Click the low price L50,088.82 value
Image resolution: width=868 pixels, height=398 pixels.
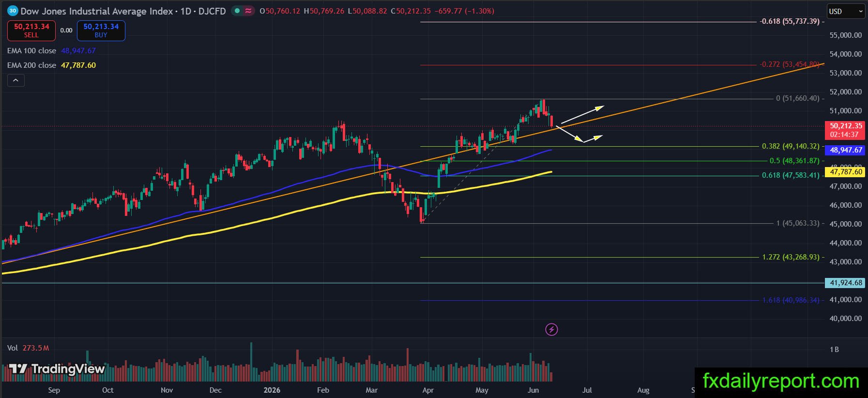click(367, 11)
